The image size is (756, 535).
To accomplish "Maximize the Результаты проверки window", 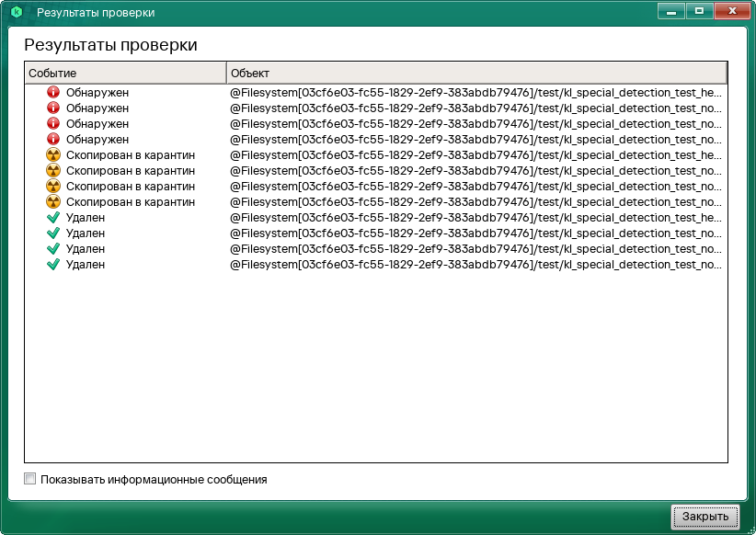I will click(699, 11).
